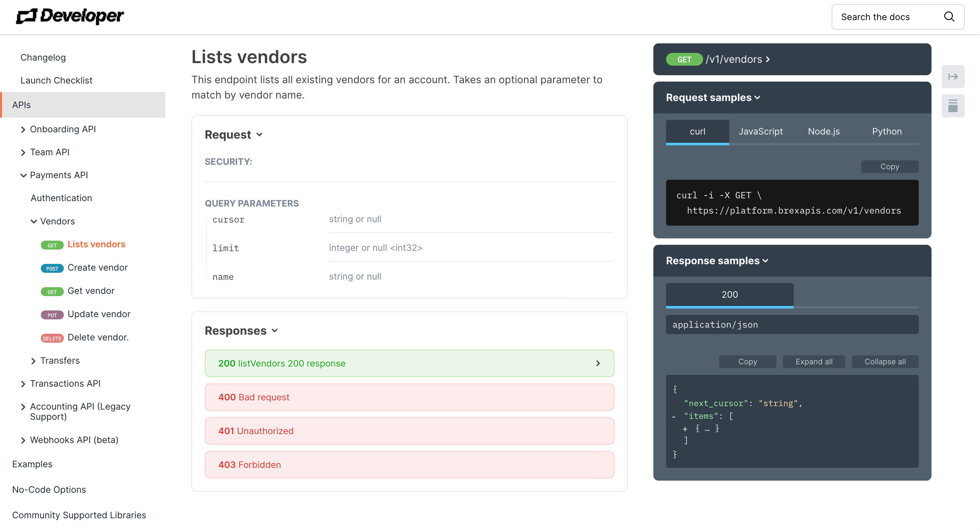Click the application/json content type selector
The image size is (980, 531).
792,324
